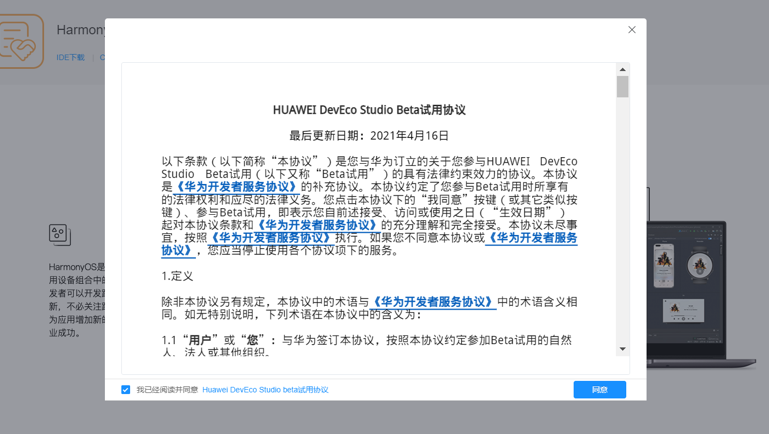Image resolution: width=769 pixels, height=434 pixels.
Task: Open 《华为开发者服务协议》 link after 起对本协议条款和
Action: click(x=317, y=225)
